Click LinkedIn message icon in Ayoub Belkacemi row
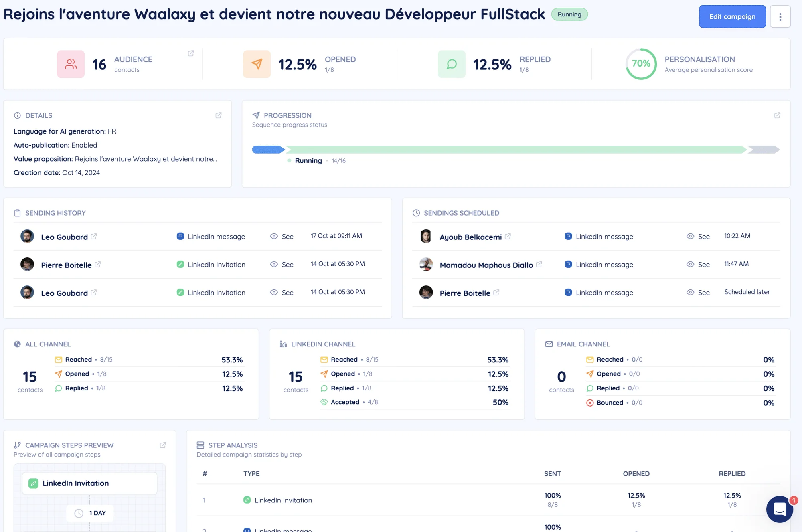Viewport: 802px width, 532px height. tap(568, 236)
